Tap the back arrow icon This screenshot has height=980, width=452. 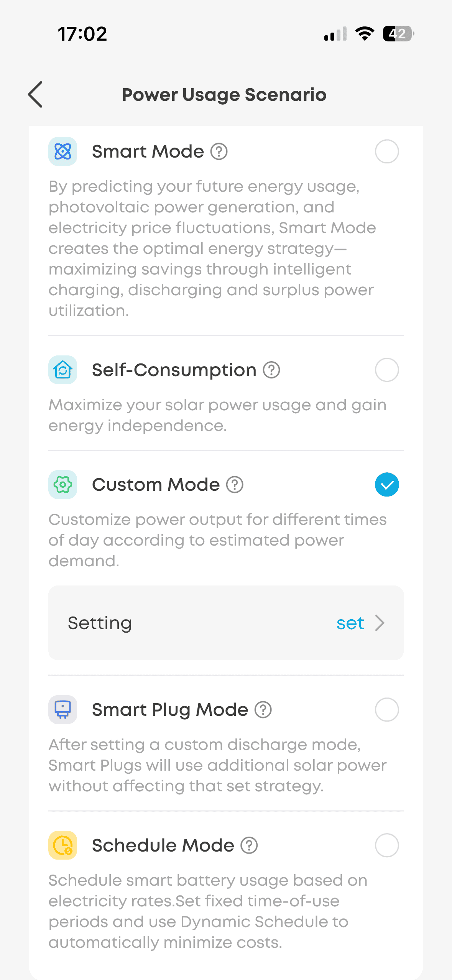coord(35,94)
